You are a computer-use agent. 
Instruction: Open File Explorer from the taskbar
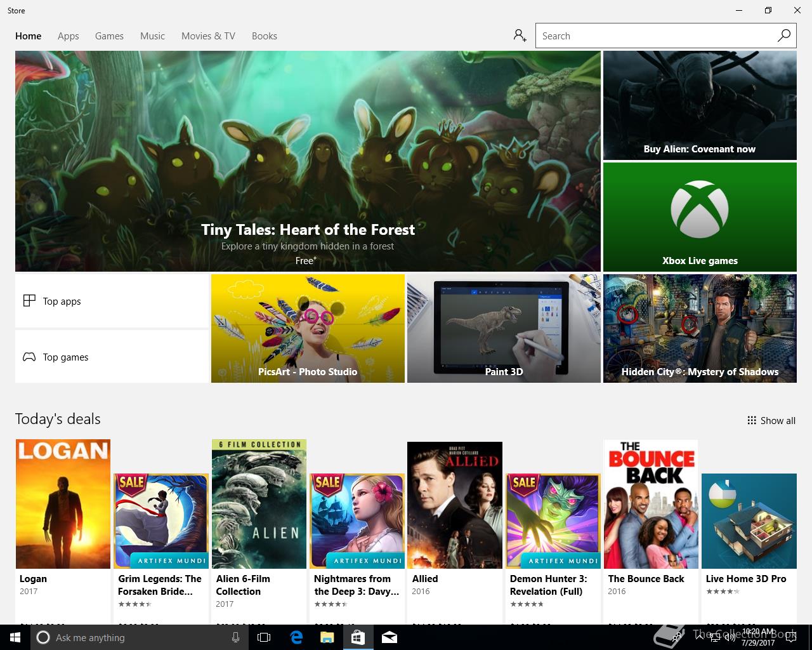(327, 637)
